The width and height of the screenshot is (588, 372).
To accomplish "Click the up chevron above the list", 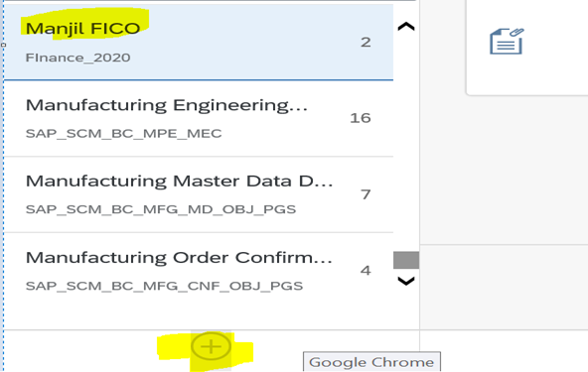I will coord(406,26).
